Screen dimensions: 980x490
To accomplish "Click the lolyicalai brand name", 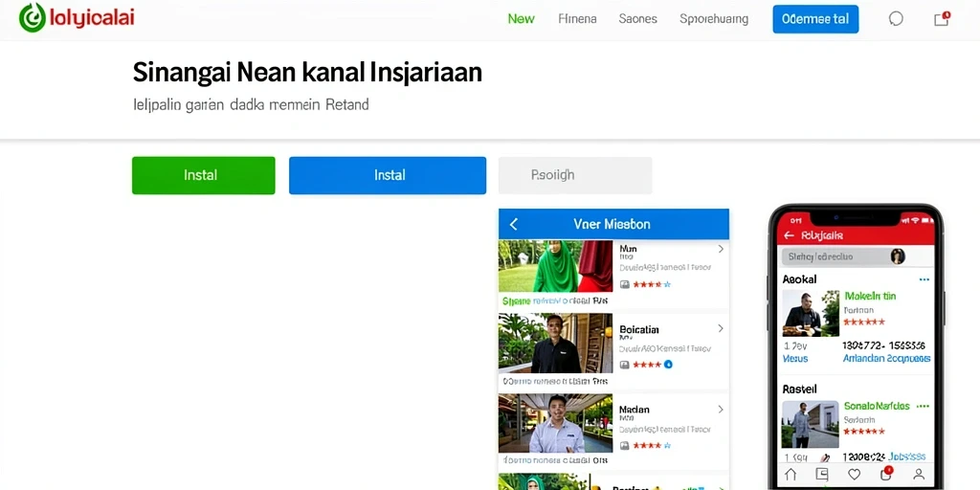I will point(91,17).
